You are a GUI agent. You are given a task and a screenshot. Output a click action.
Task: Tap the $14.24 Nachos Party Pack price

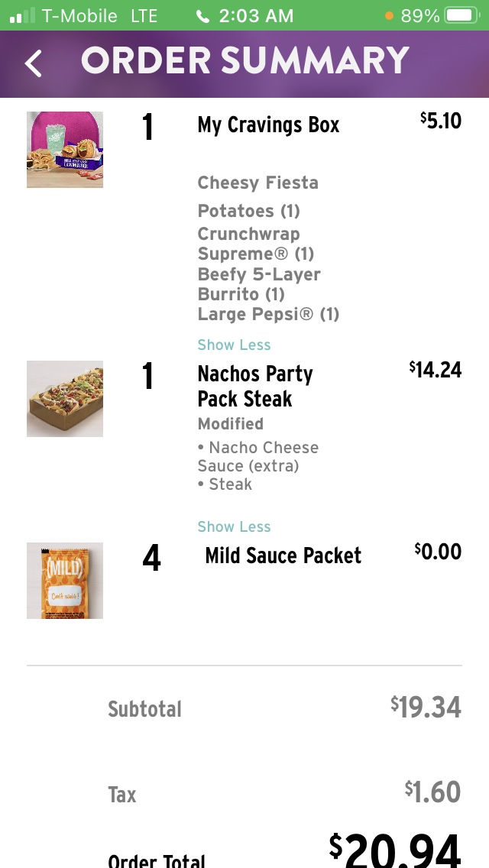(x=436, y=370)
